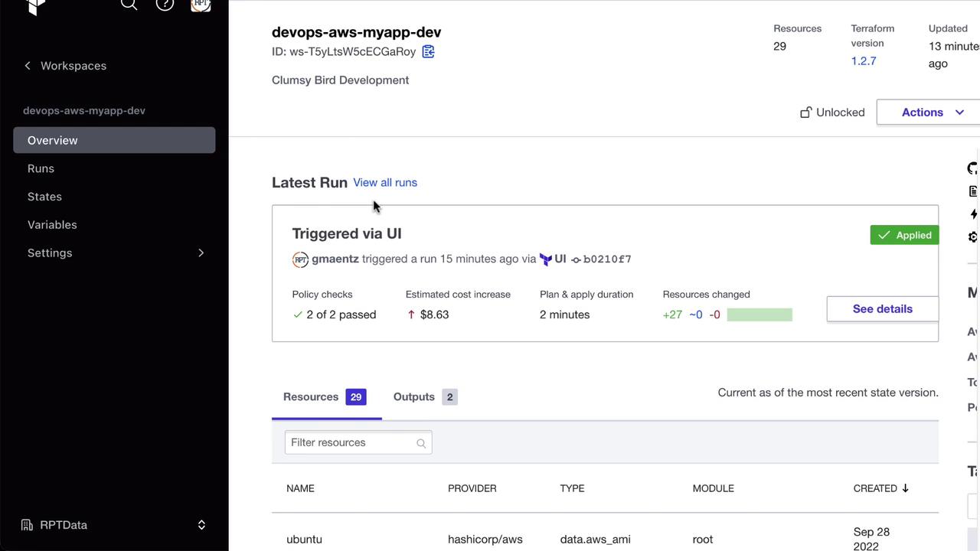
Task: Open search with the magnifier icon
Action: point(129,4)
